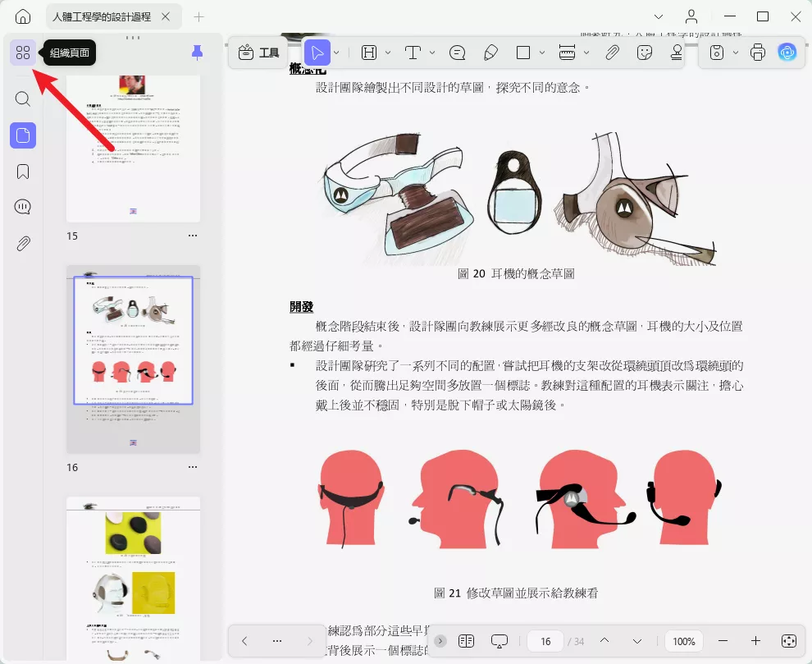
Task: Select the rectangle shape tool
Action: [x=523, y=53]
